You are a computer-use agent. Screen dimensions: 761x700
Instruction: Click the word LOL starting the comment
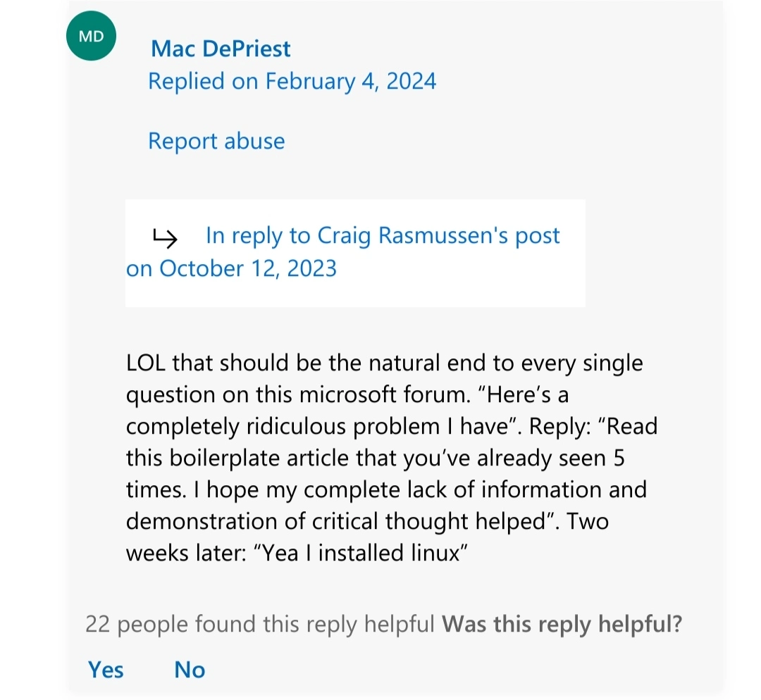(146, 363)
